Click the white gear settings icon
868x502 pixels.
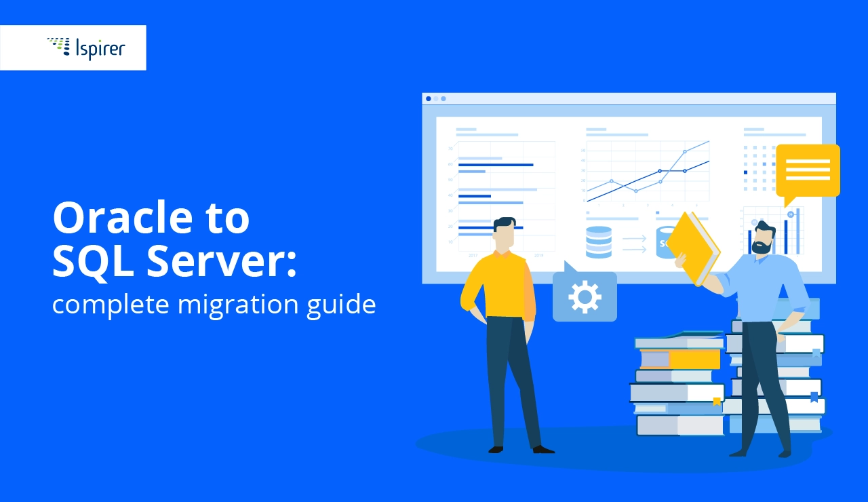coord(585,296)
